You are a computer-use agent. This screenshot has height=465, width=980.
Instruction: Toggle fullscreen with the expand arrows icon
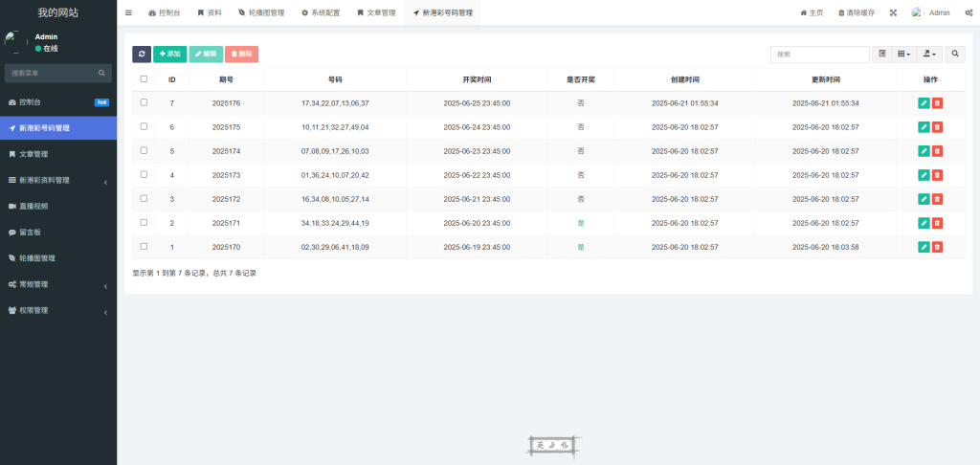[x=893, y=12]
